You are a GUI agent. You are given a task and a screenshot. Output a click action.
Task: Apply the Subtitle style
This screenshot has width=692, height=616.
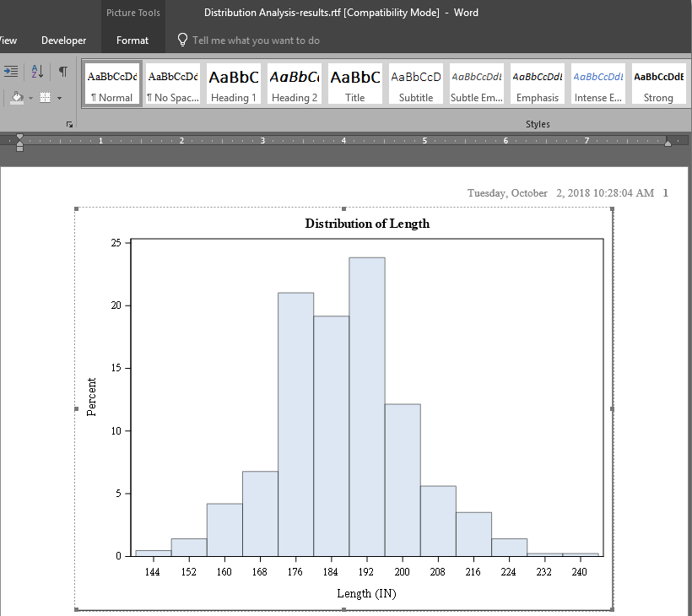pyautogui.click(x=416, y=84)
